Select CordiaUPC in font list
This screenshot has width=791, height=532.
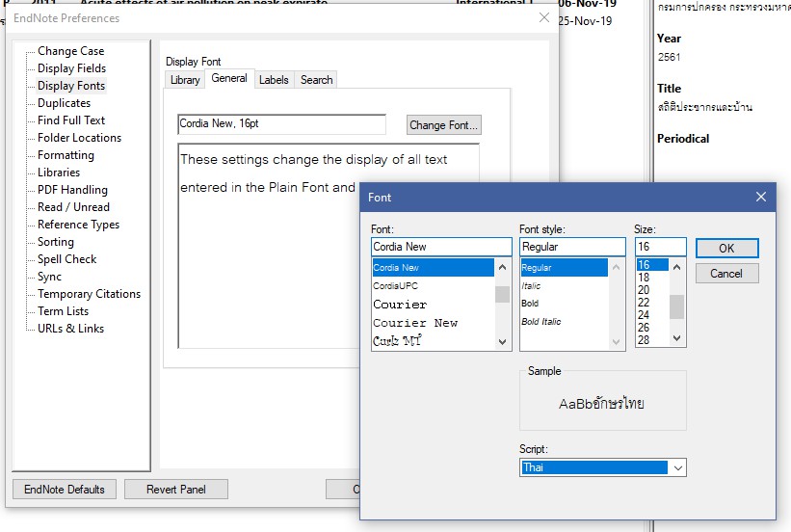[x=433, y=285]
